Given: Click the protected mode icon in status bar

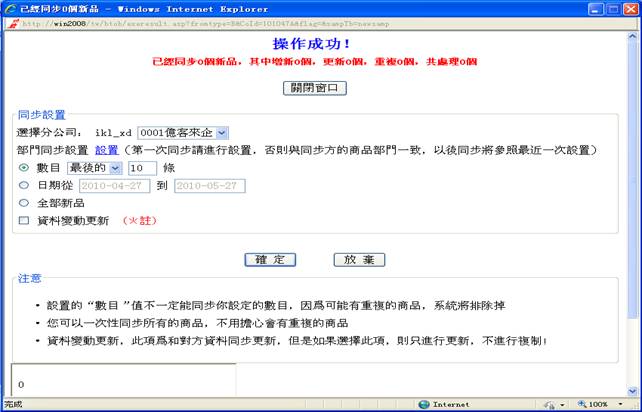Looking at the screenshot, I should tap(549, 404).
